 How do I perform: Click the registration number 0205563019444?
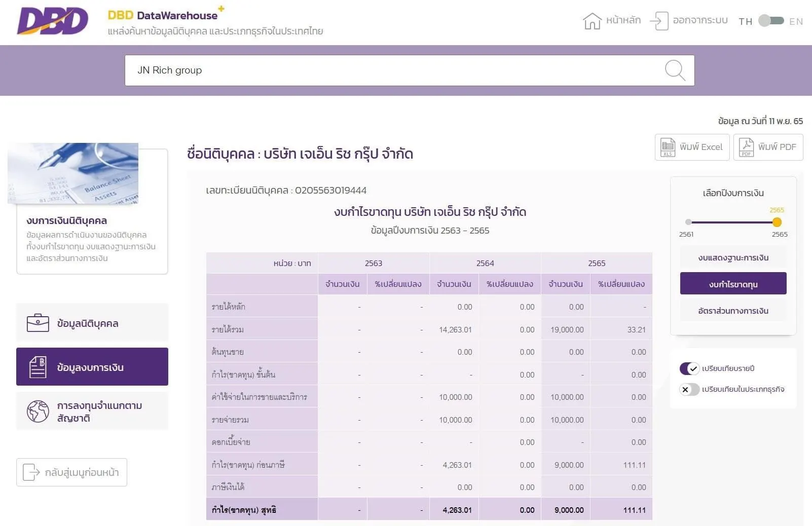(x=330, y=190)
